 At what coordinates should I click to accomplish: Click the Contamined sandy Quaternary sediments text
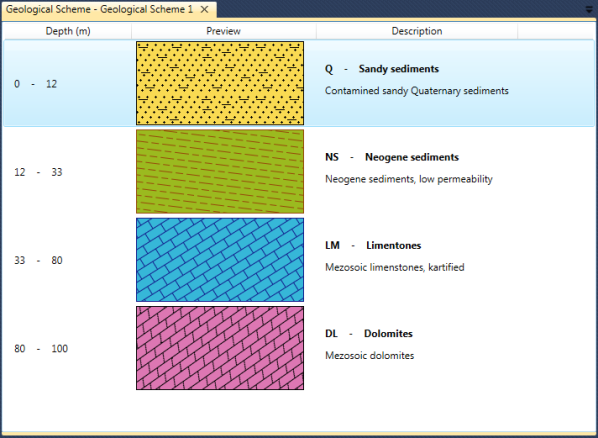click(x=416, y=91)
